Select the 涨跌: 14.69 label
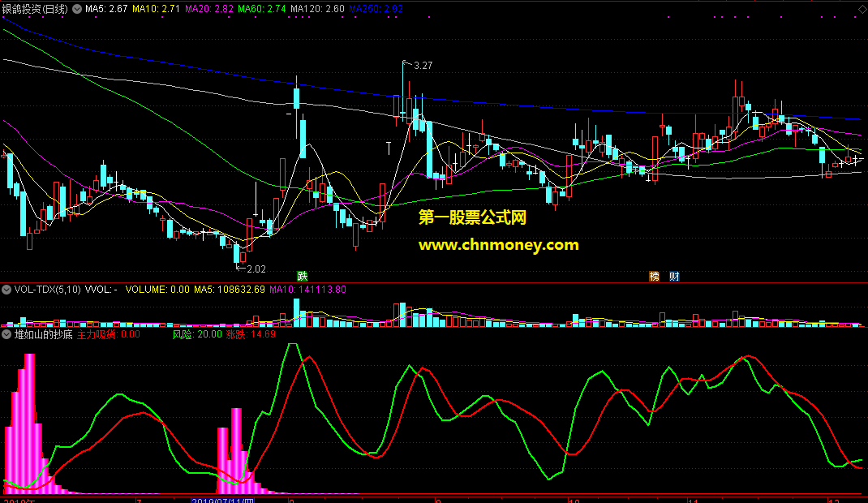 click(251, 334)
